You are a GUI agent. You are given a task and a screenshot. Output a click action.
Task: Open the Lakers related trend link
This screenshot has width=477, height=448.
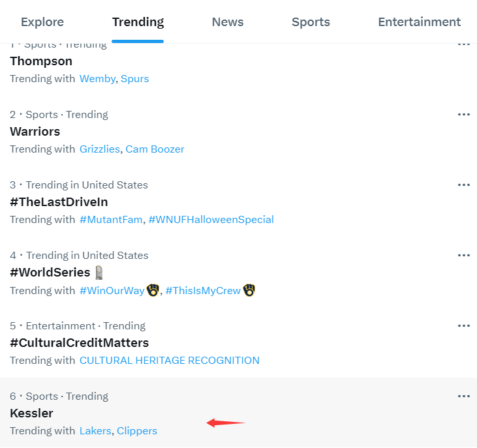click(x=95, y=431)
